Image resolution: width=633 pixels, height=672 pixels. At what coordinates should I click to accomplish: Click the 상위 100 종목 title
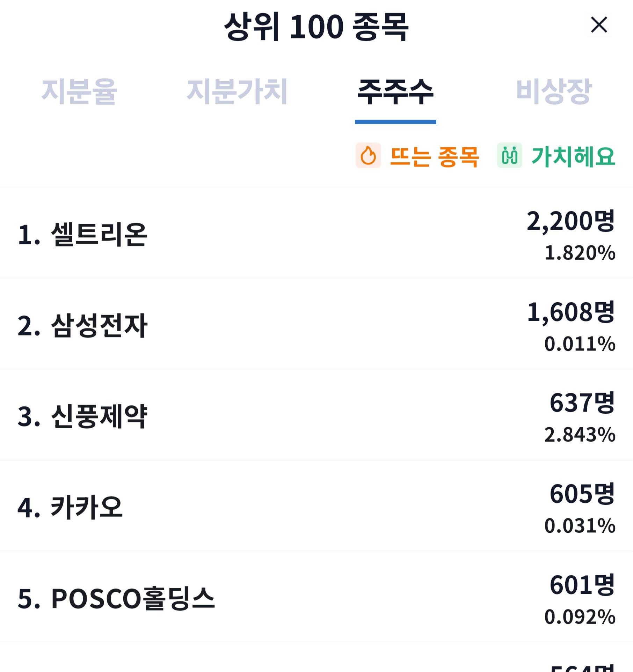pyautogui.click(x=316, y=26)
